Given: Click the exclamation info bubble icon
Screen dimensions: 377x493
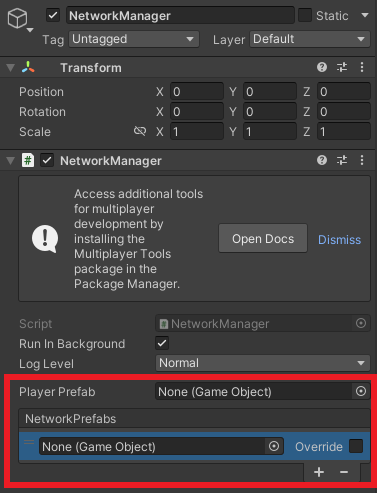Looking at the screenshot, I should [x=45, y=239].
